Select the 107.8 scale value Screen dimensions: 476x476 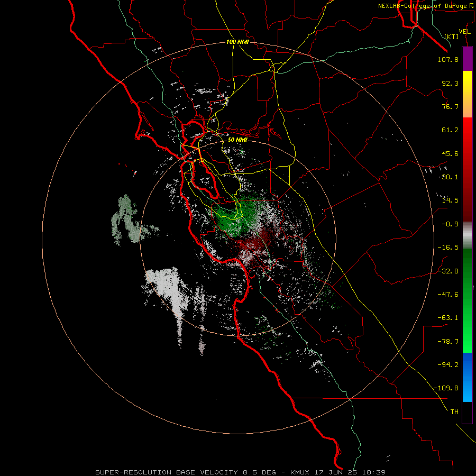click(x=448, y=59)
